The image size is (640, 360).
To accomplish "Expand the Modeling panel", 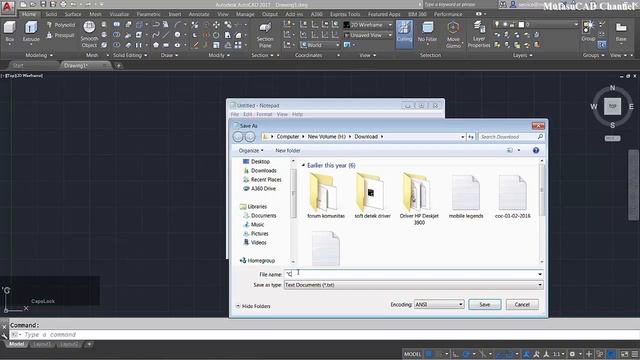I will [x=40, y=55].
